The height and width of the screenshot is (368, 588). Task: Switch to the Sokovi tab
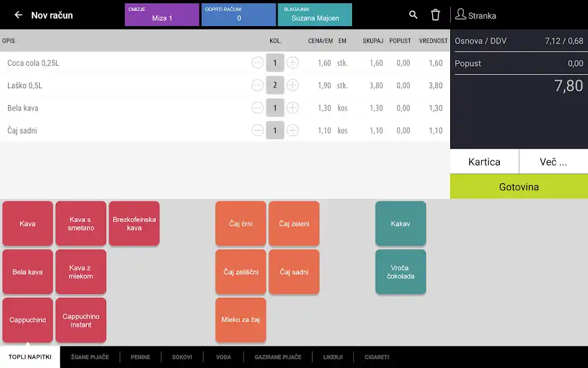pos(182,357)
